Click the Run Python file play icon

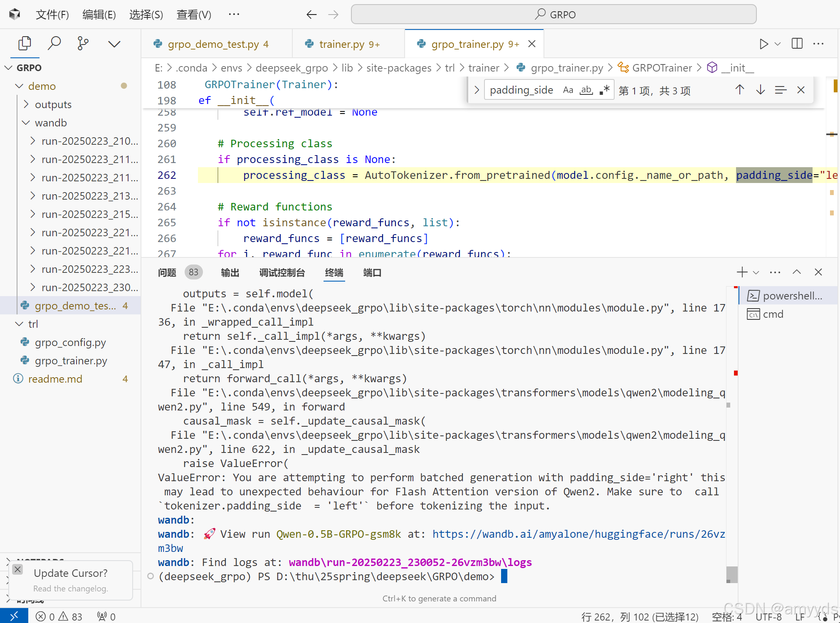pyautogui.click(x=763, y=44)
